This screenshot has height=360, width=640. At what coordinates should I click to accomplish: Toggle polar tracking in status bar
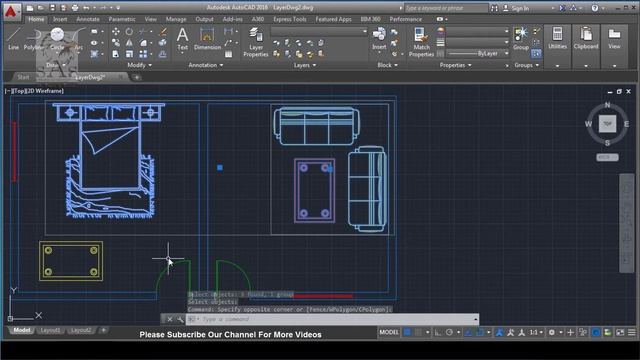pos(449,333)
